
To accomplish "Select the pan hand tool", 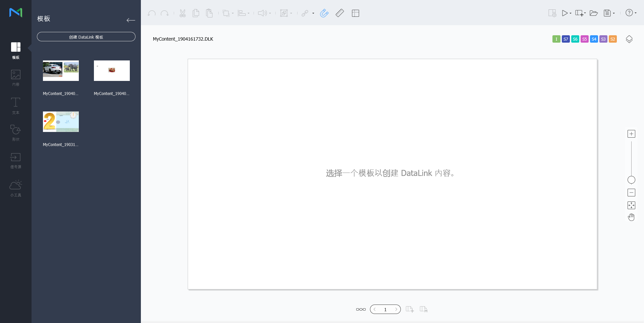I will (631, 217).
